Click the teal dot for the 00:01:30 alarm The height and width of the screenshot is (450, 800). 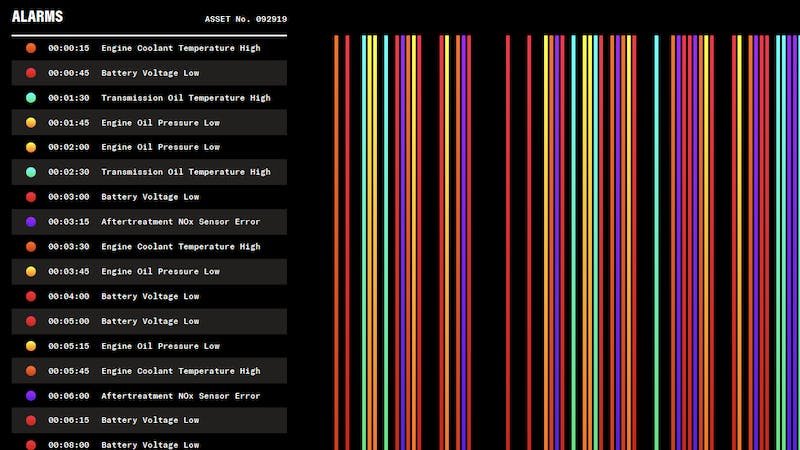coord(31,98)
